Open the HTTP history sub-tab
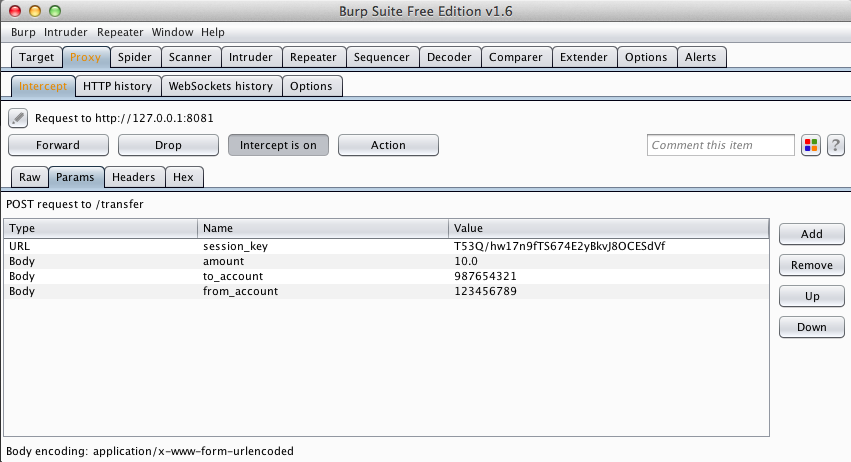The width and height of the screenshot is (851, 462). click(117, 86)
